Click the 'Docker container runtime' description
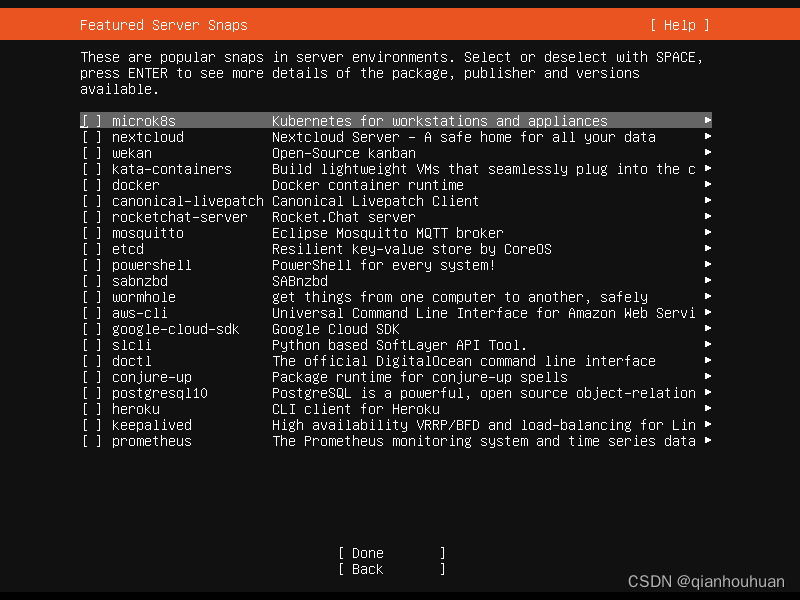 tap(368, 185)
